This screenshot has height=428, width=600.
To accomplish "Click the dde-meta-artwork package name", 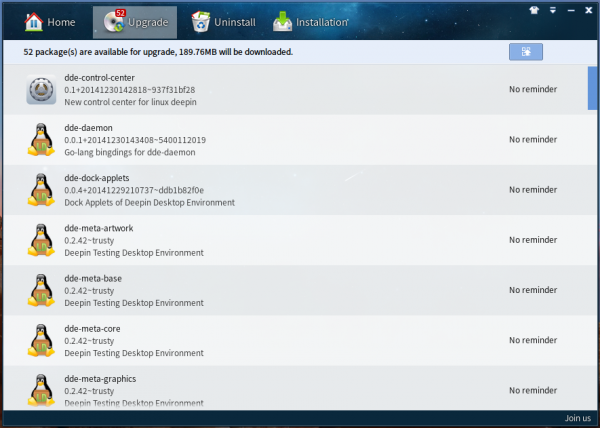I will tap(99, 228).
